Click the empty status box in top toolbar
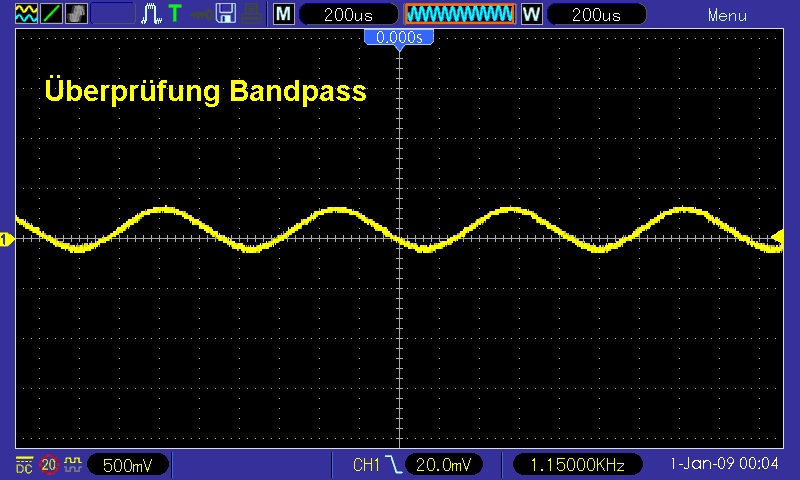 point(113,14)
